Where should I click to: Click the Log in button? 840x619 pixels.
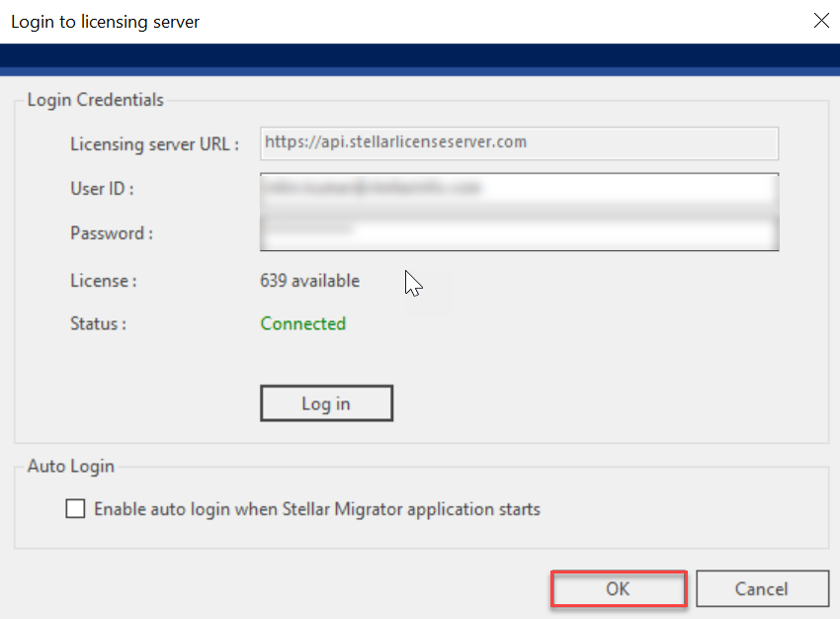tap(326, 403)
